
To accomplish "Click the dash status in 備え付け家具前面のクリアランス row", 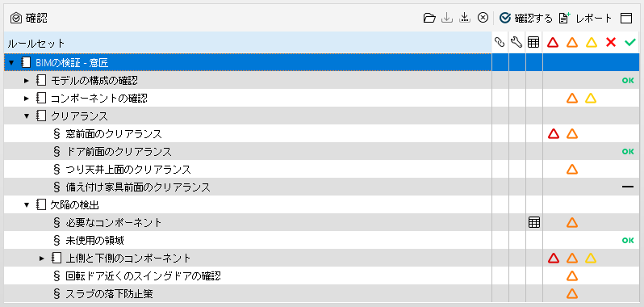I will 628,187.
